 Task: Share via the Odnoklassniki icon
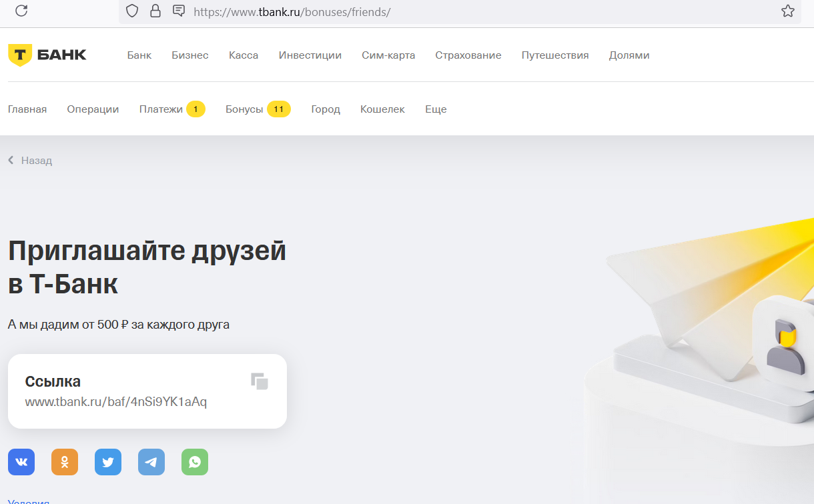[x=65, y=462]
